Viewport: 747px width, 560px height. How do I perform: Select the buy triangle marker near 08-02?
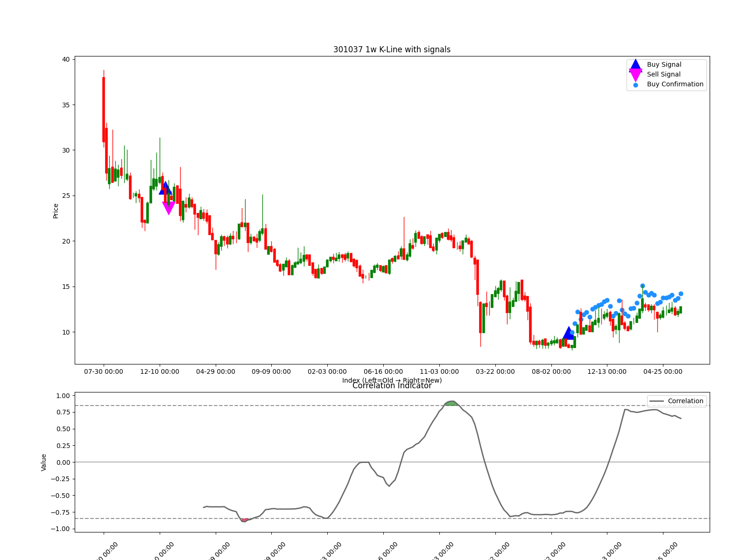(569, 333)
